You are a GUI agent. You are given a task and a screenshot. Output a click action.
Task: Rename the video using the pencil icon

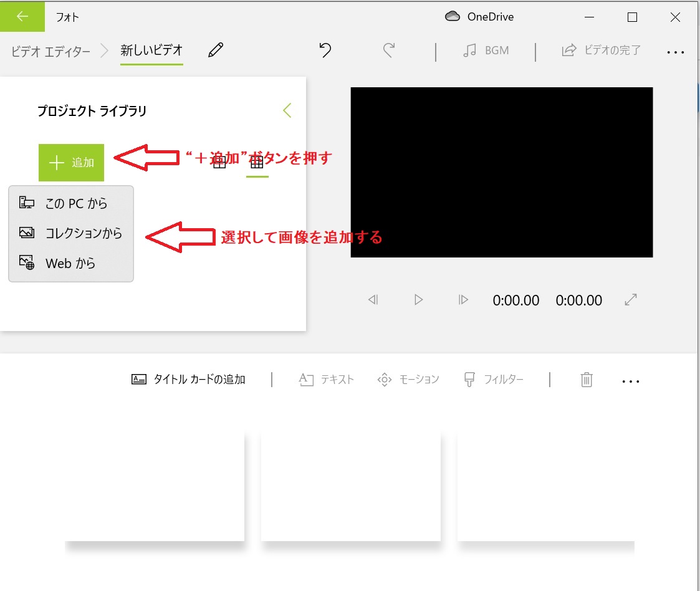coord(215,51)
